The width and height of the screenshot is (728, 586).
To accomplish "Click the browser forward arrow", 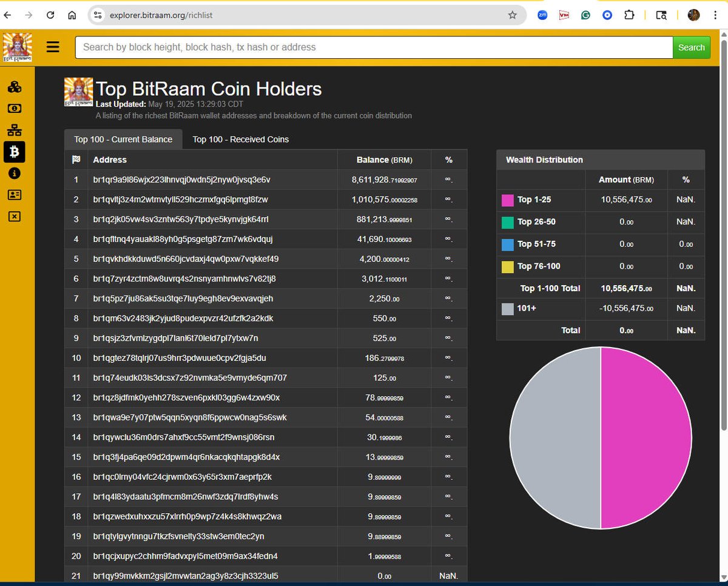I will pyautogui.click(x=29, y=15).
